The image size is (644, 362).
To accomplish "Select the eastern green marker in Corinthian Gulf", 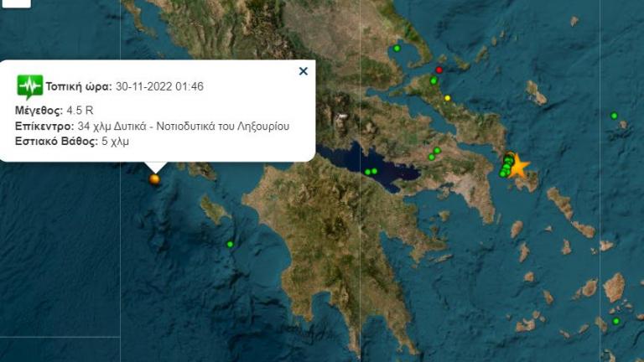I will [374, 171].
